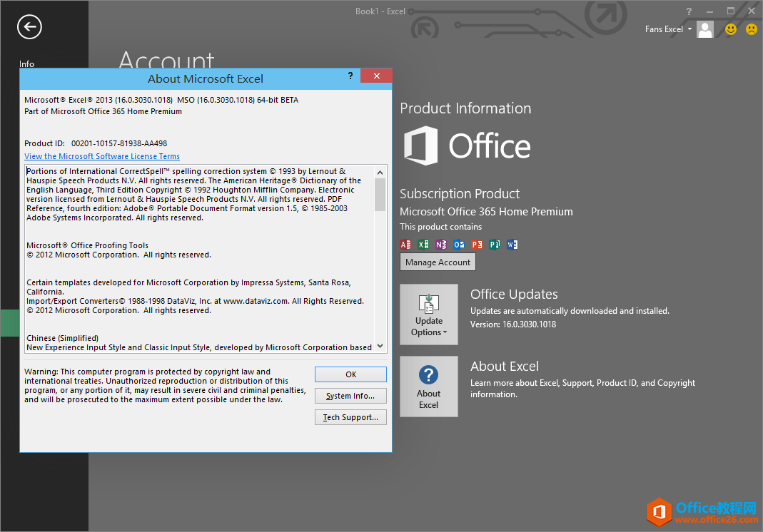Open the Update Options dropdown button

429,314
